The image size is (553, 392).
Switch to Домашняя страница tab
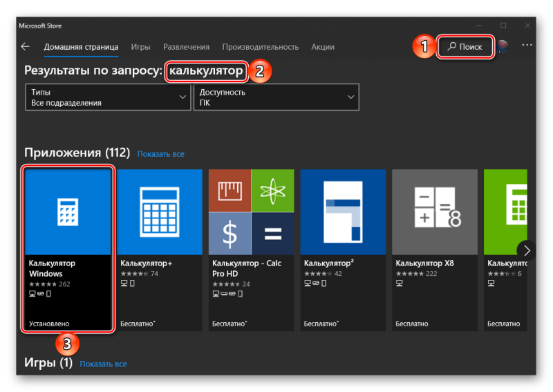click(x=81, y=47)
